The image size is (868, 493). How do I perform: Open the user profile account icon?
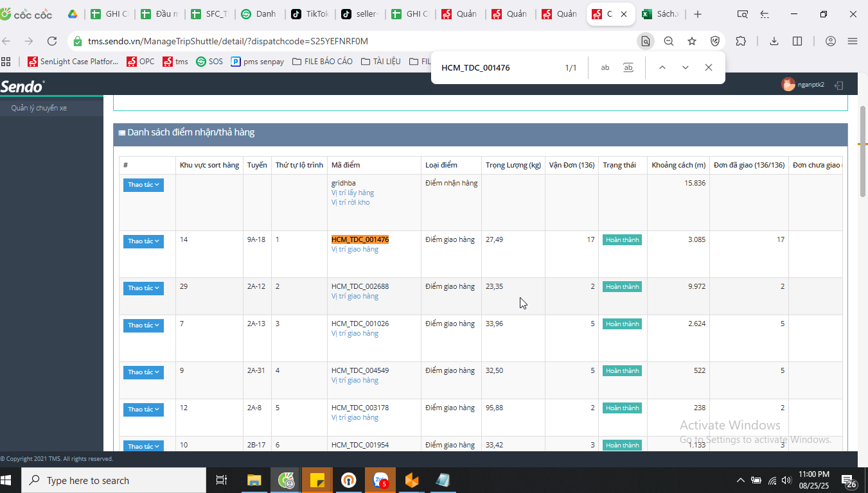pos(831,41)
